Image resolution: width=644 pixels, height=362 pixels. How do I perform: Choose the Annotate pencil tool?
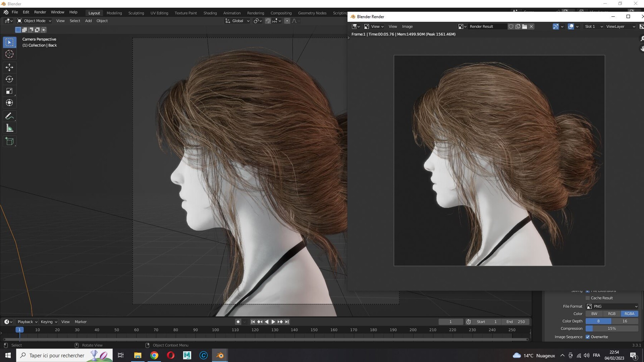click(x=10, y=116)
